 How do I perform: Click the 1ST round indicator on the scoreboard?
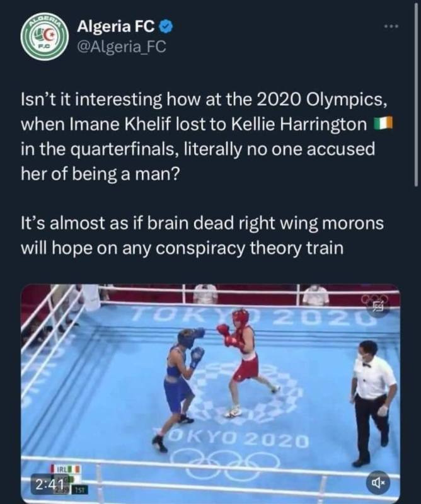click(x=79, y=491)
